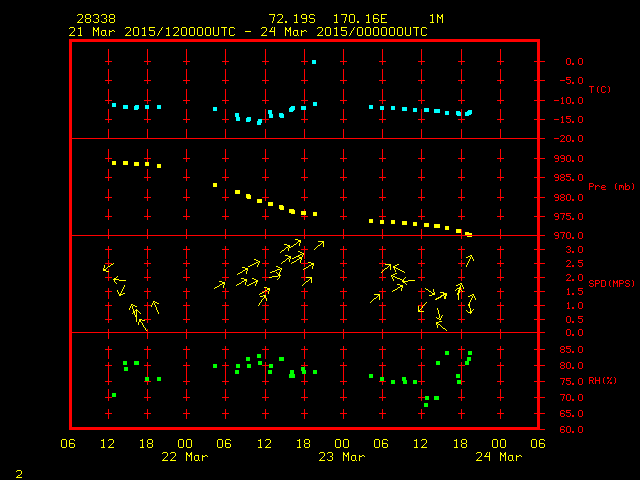The height and width of the screenshot is (480, 640).
Task: Select the start date 21 Mar 2015/120000UTC
Action: (152, 31)
